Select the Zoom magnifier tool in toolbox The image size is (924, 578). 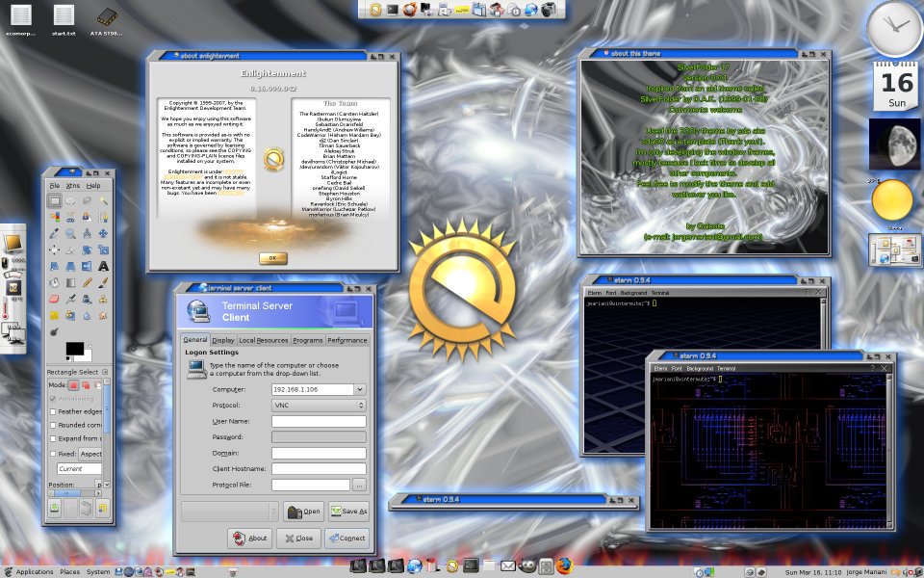[x=70, y=233]
